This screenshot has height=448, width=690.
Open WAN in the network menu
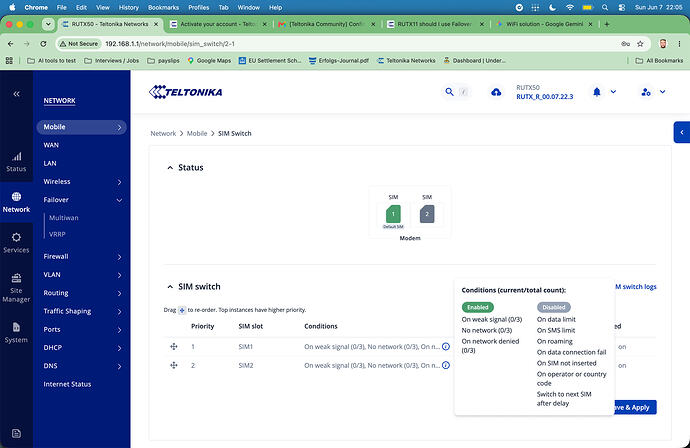[51, 145]
